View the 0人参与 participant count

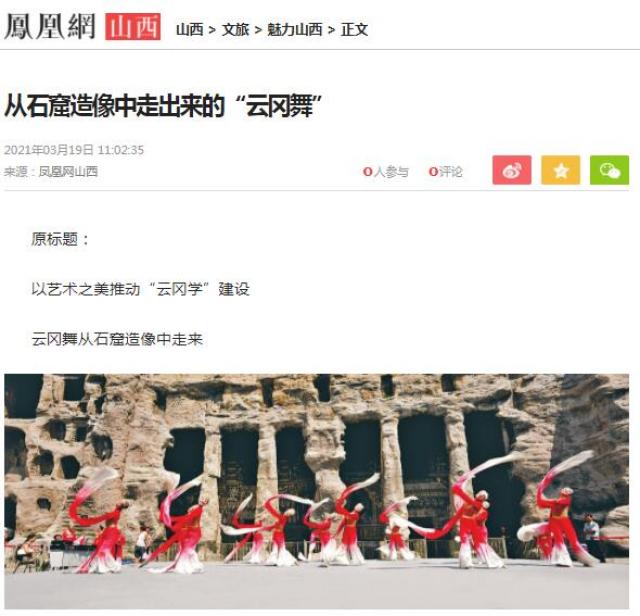pos(386,172)
